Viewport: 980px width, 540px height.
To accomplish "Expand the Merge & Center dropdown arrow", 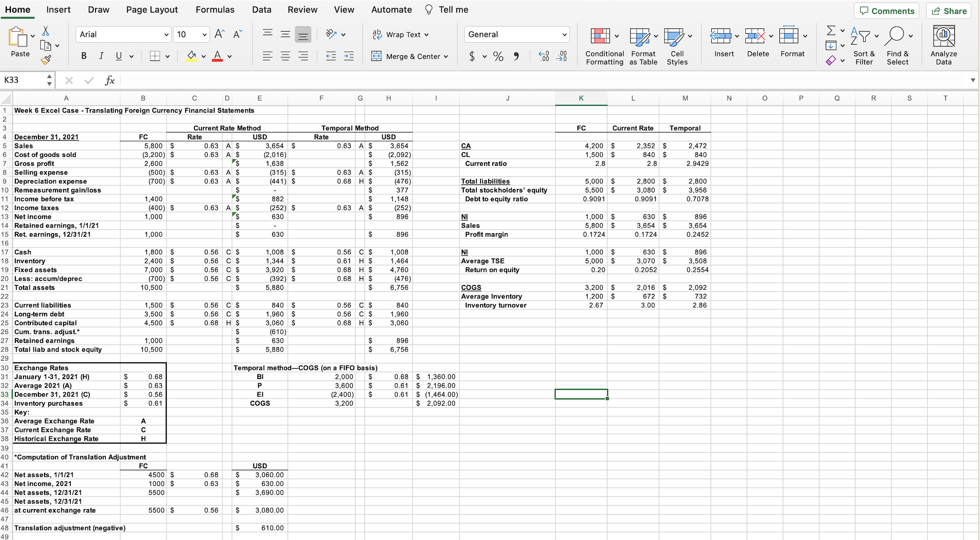I will 446,56.
